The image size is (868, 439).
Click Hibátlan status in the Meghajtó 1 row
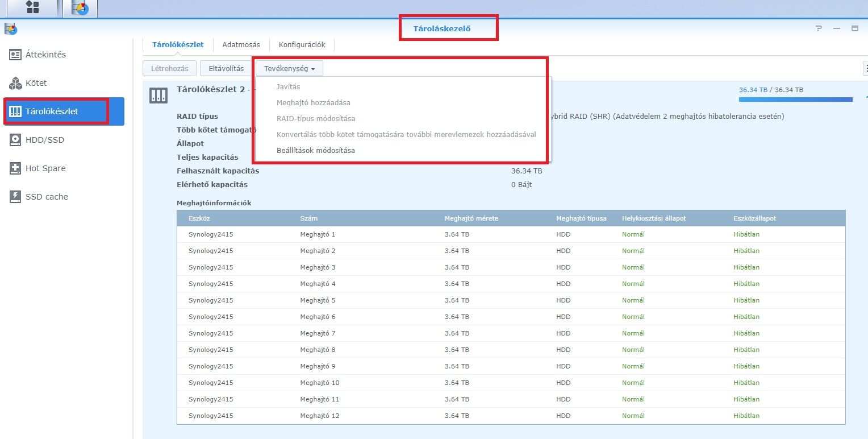(x=746, y=234)
